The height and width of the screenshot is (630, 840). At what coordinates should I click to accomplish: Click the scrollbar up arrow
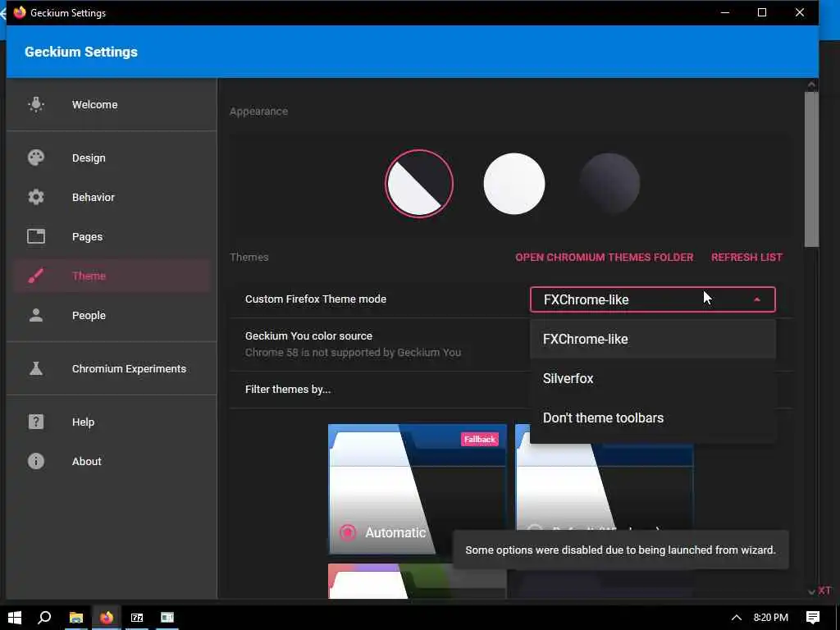pos(811,84)
